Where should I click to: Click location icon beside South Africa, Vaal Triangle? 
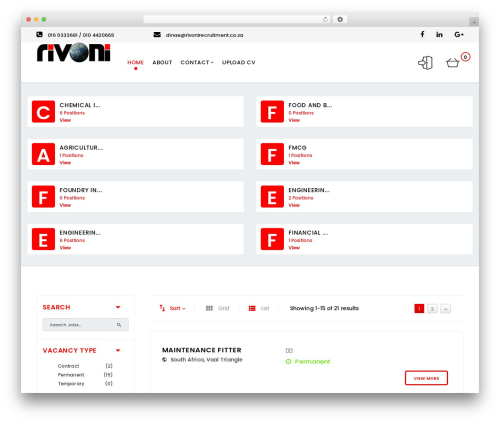[164, 360]
